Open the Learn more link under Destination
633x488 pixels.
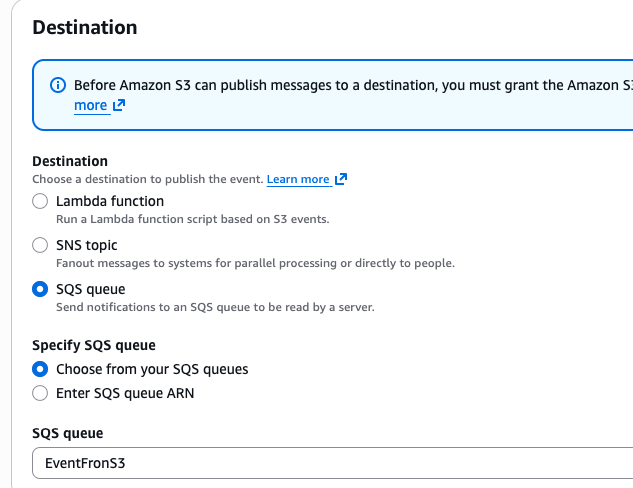(x=298, y=179)
